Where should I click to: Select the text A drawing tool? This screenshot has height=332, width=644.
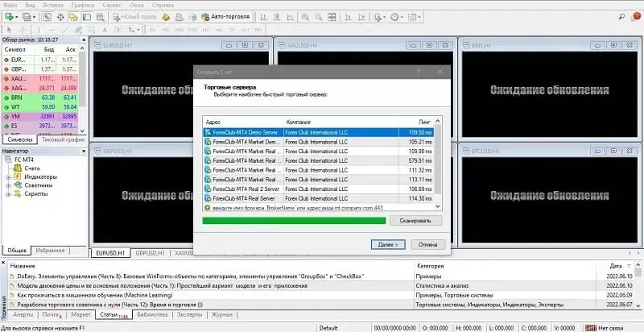pyautogui.click(x=105, y=30)
